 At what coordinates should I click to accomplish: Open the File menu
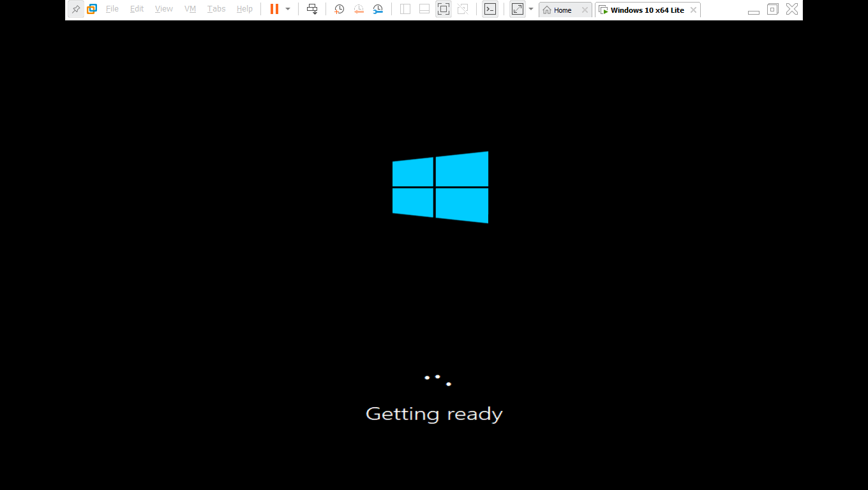tap(112, 9)
